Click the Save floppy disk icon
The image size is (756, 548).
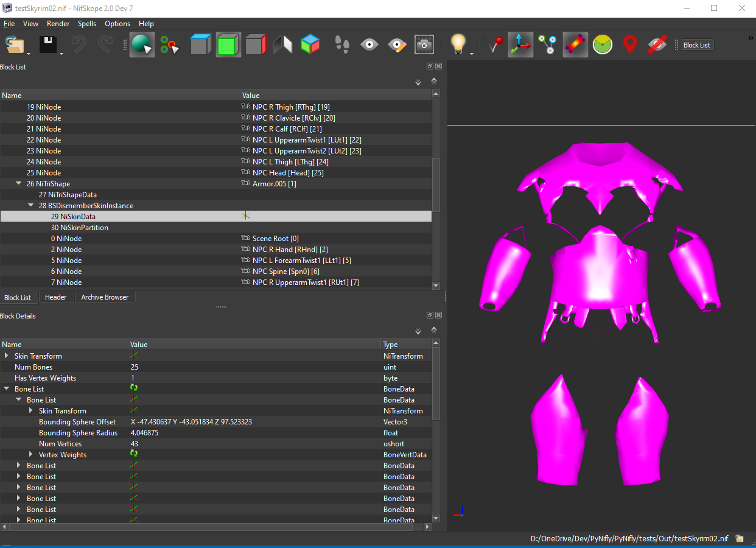pos(48,44)
